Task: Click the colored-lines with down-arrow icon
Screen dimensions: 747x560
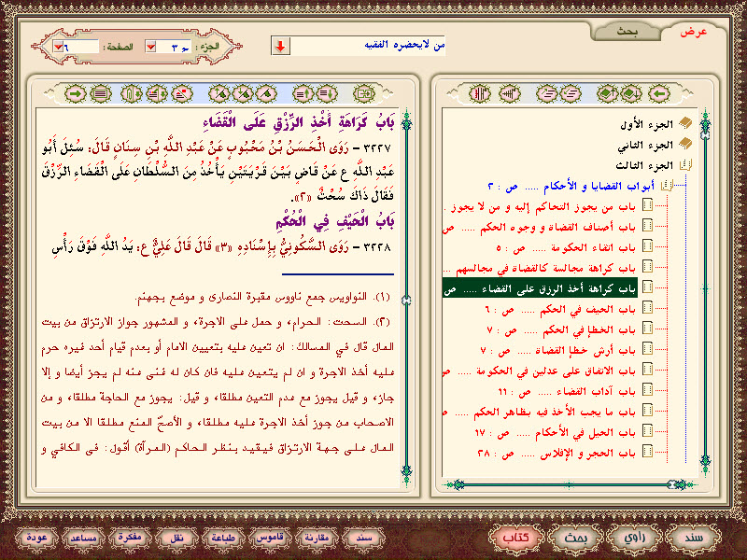Action: point(156,94)
